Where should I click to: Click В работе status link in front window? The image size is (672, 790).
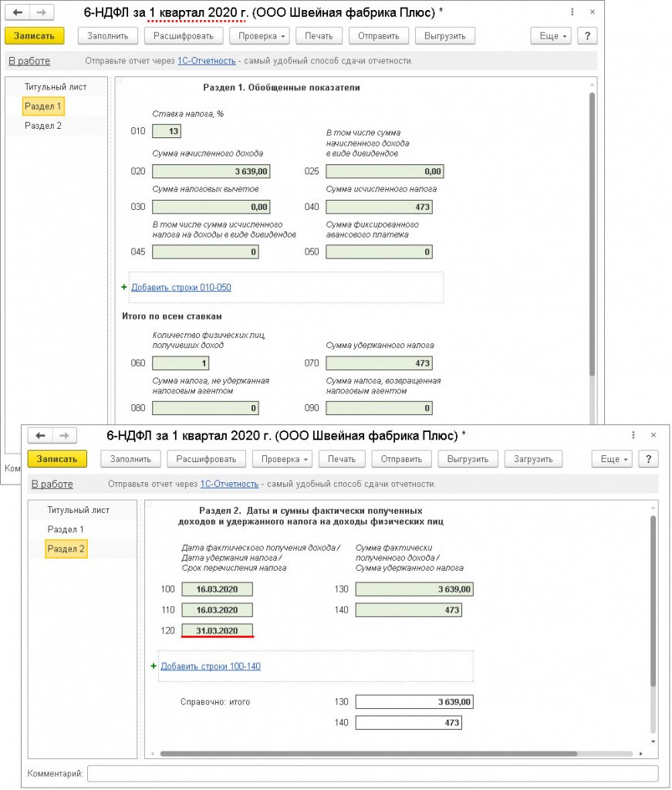pos(52,484)
